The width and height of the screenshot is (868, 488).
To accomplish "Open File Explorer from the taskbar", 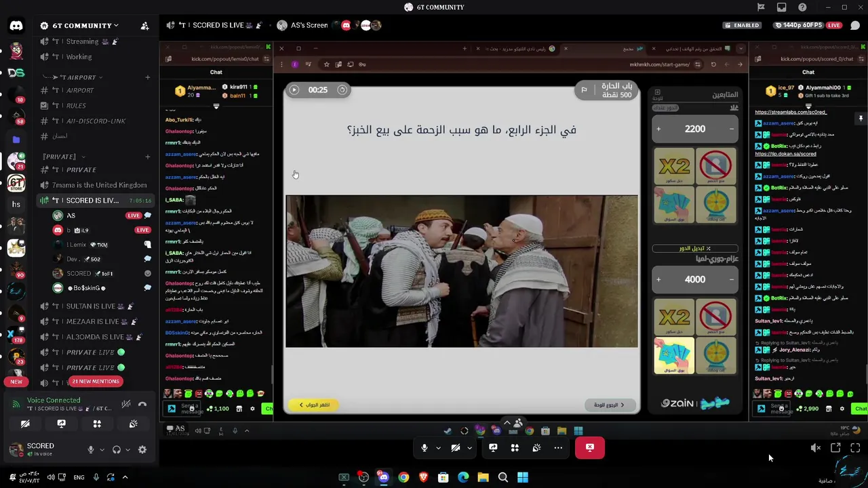I will point(483,478).
